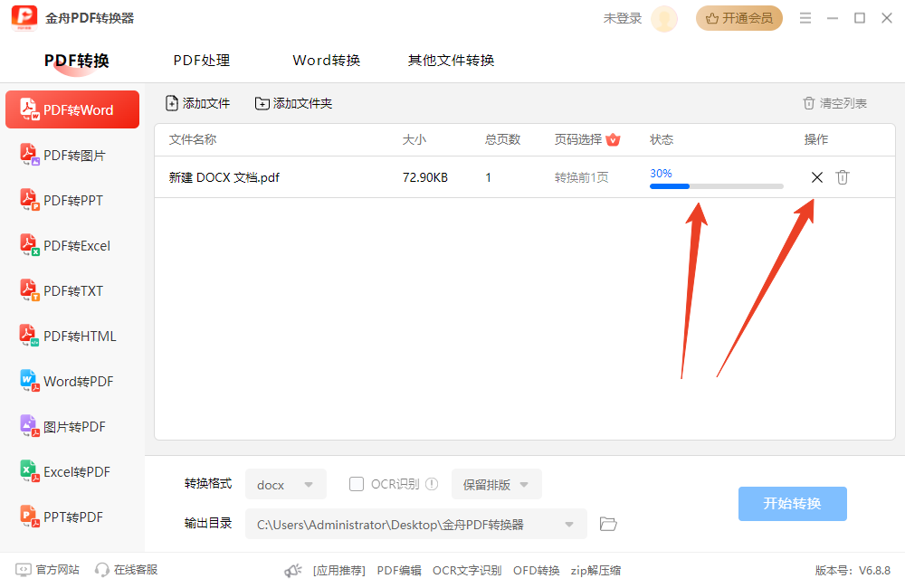
Task: Click the 开通会员 membership button
Action: click(x=739, y=18)
